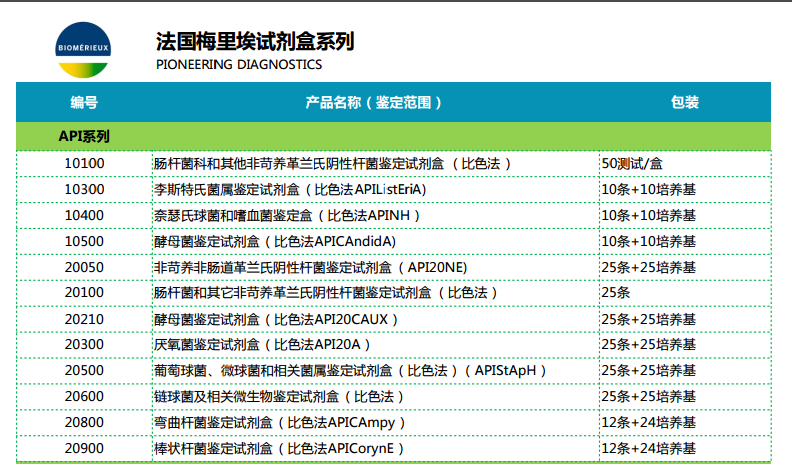Screen dimensions: 792x464
Task: Click product number 10400
Action: [x=84, y=216]
